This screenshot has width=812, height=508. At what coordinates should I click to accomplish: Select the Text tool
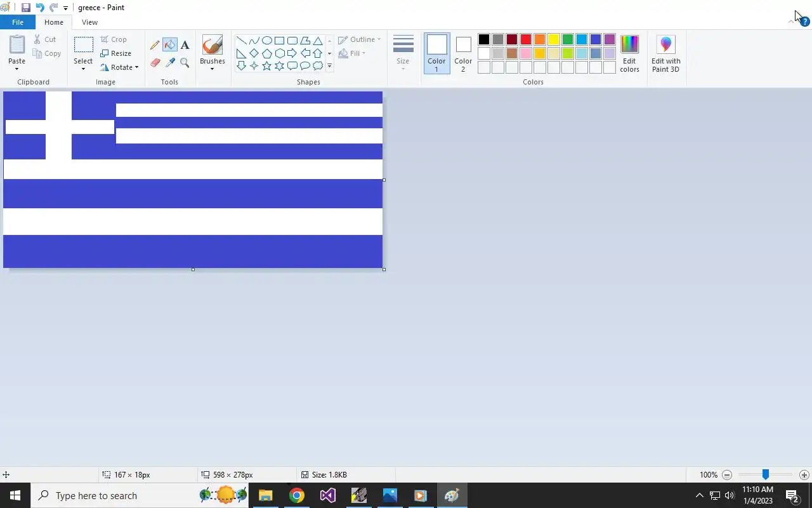185,45
